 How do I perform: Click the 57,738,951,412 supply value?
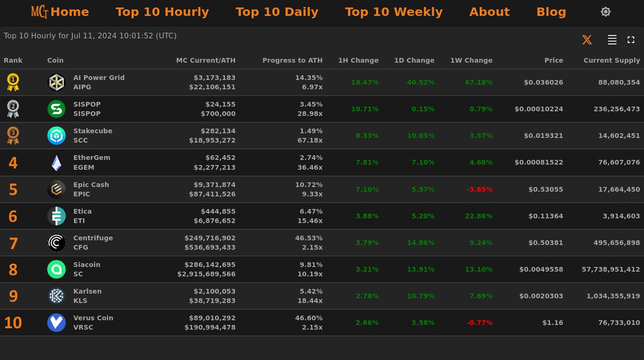(x=611, y=269)
